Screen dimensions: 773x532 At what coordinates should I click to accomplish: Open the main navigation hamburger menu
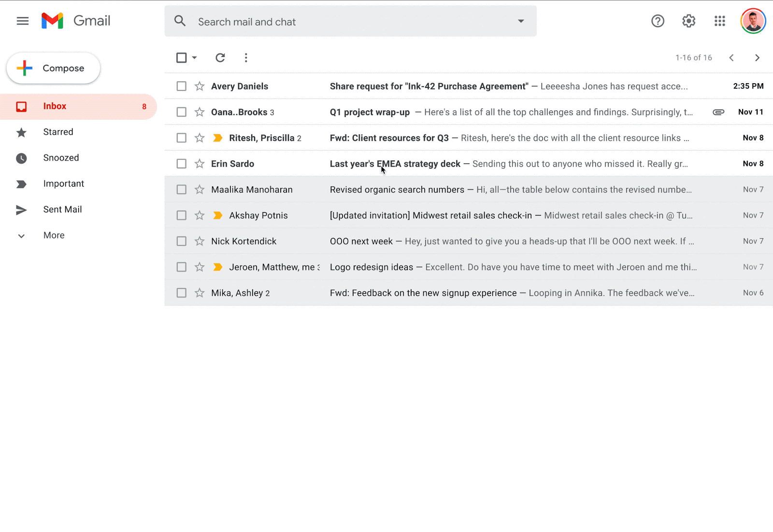point(22,21)
